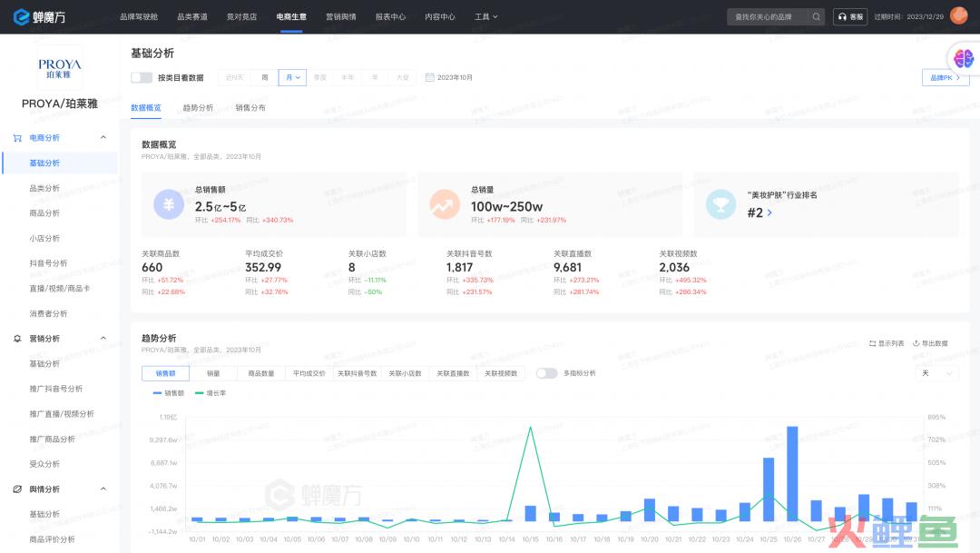Open 品牌驾驶舱 in top navigation
The image size is (980, 553).
pos(139,17)
